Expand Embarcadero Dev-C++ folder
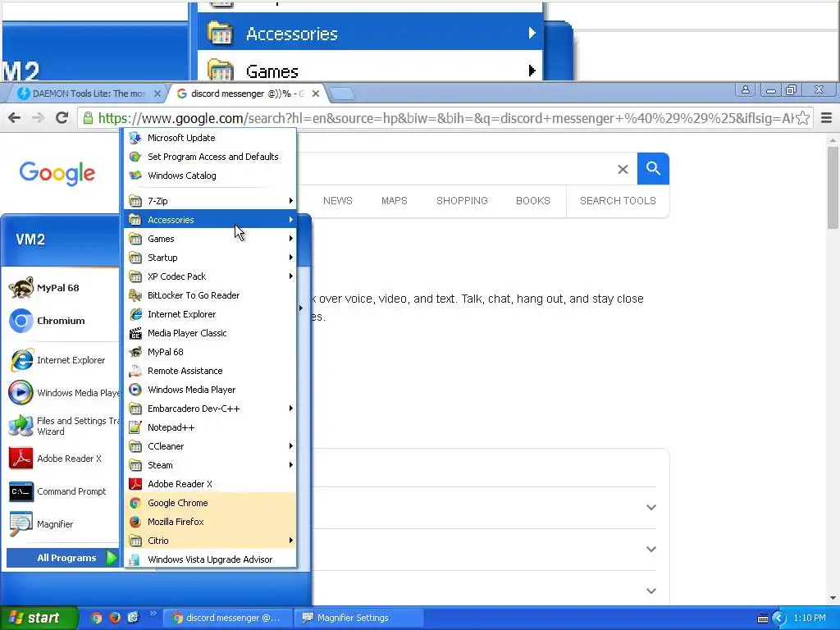This screenshot has height=630, width=840. (x=210, y=409)
